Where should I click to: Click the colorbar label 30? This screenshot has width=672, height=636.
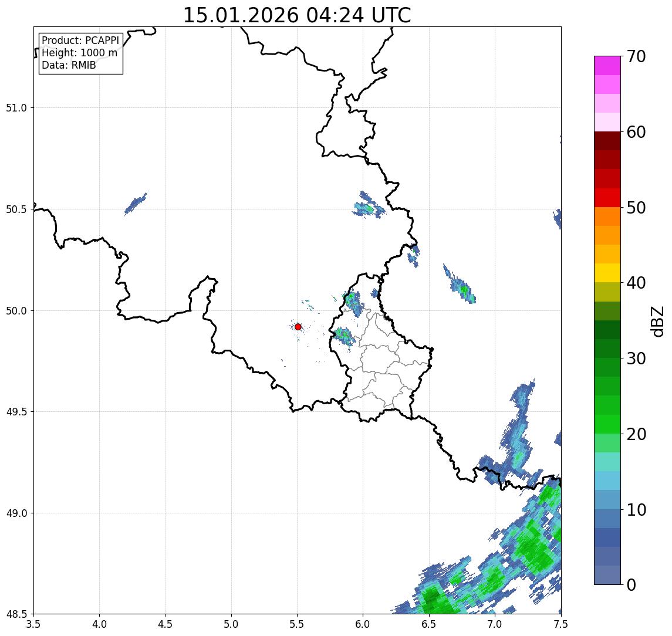click(636, 358)
